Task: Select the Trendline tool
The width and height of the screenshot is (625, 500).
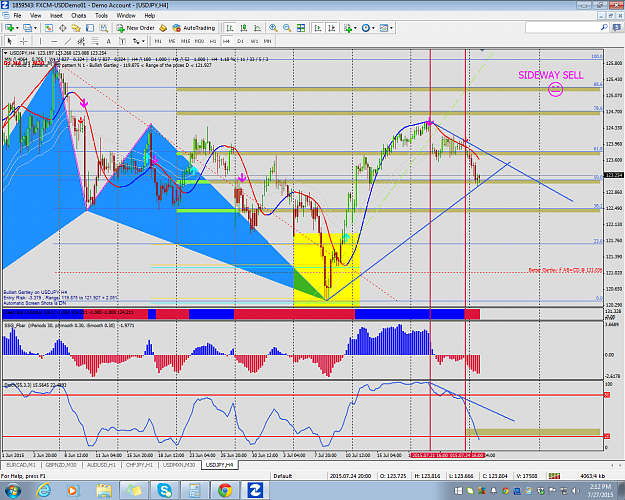Action: [68, 41]
